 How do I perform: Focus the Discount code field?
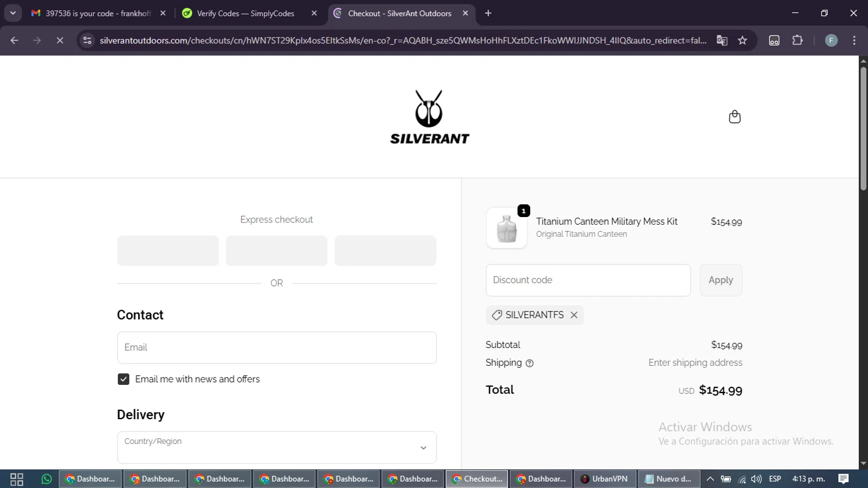click(588, 280)
